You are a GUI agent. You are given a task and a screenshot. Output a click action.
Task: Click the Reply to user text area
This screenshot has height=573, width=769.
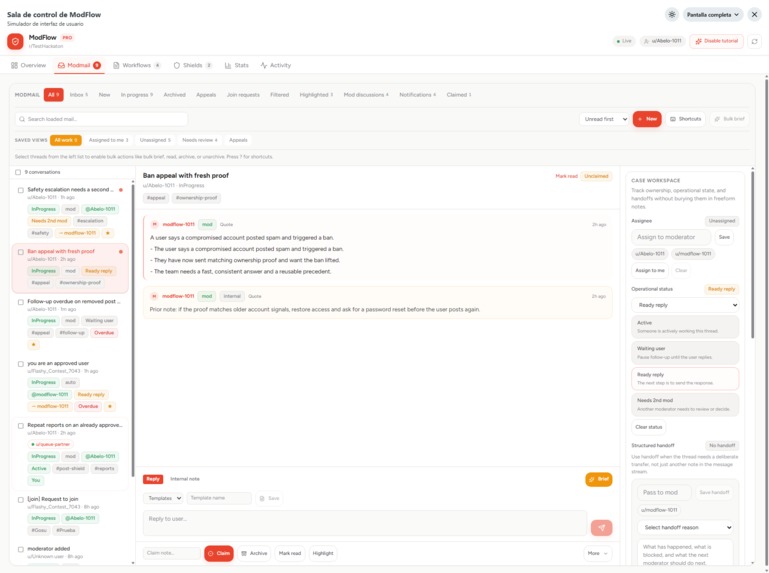[x=365, y=523]
